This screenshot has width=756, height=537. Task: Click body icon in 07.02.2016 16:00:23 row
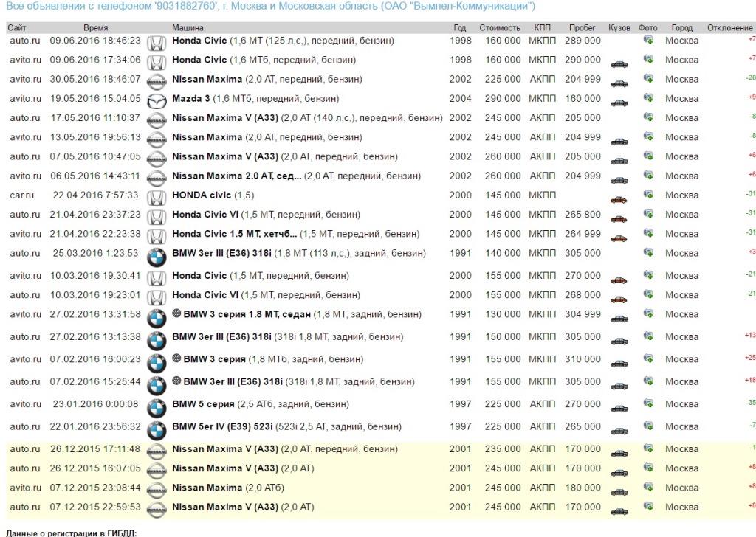click(619, 364)
